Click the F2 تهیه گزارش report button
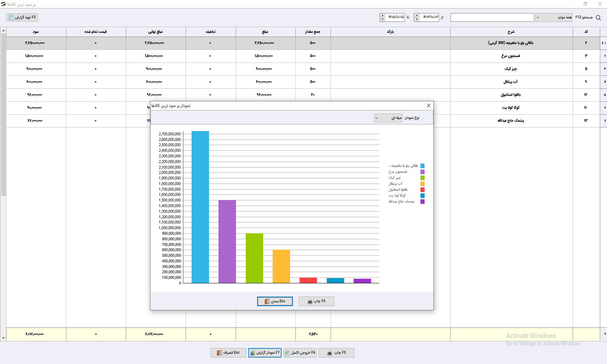 [x=22, y=18]
